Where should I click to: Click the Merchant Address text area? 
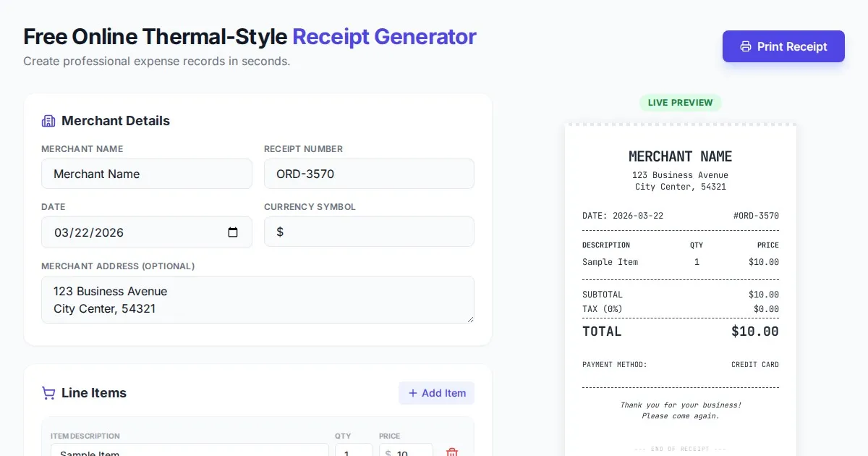point(258,300)
